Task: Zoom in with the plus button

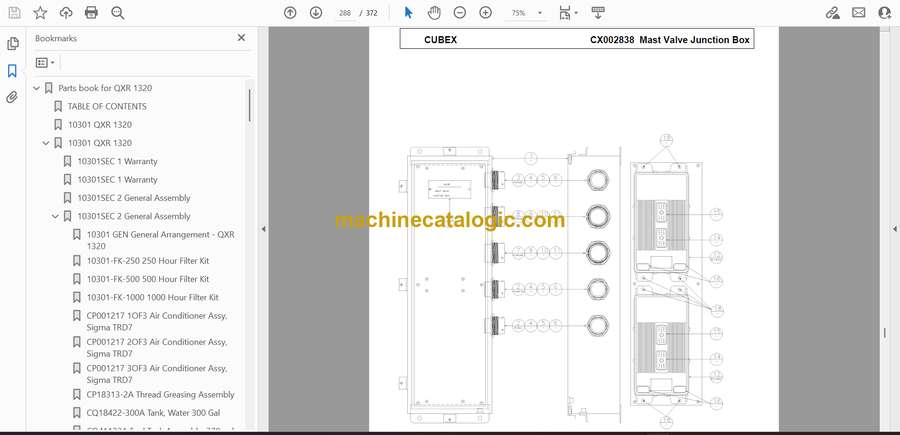Action: coord(486,13)
